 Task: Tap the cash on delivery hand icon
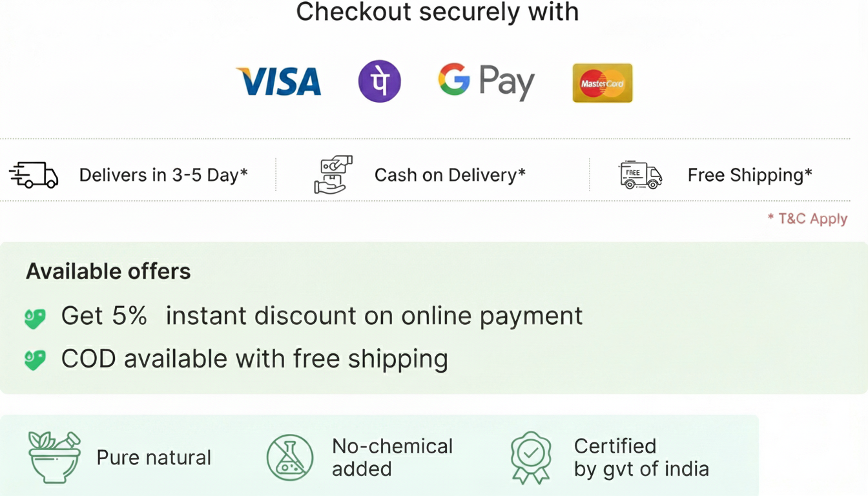333,174
